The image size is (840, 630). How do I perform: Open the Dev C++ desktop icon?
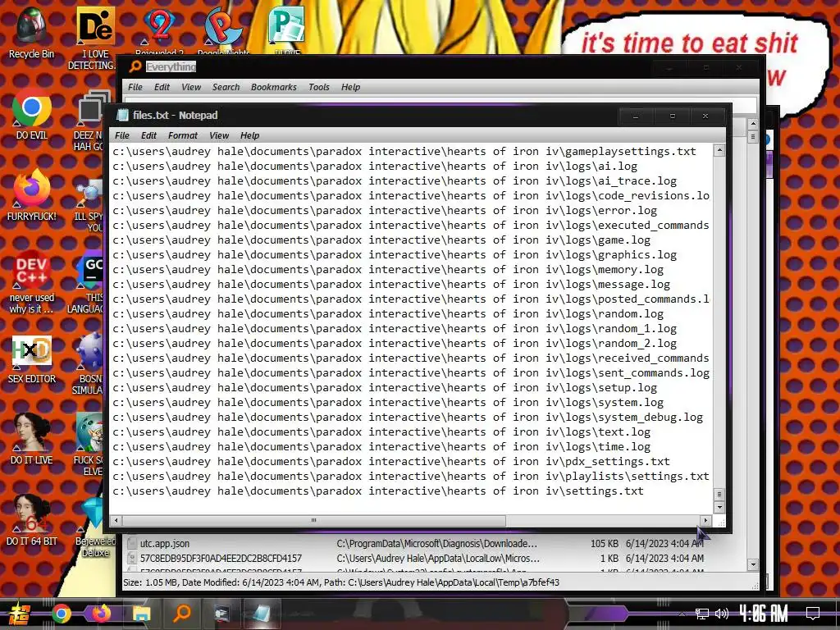31,282
